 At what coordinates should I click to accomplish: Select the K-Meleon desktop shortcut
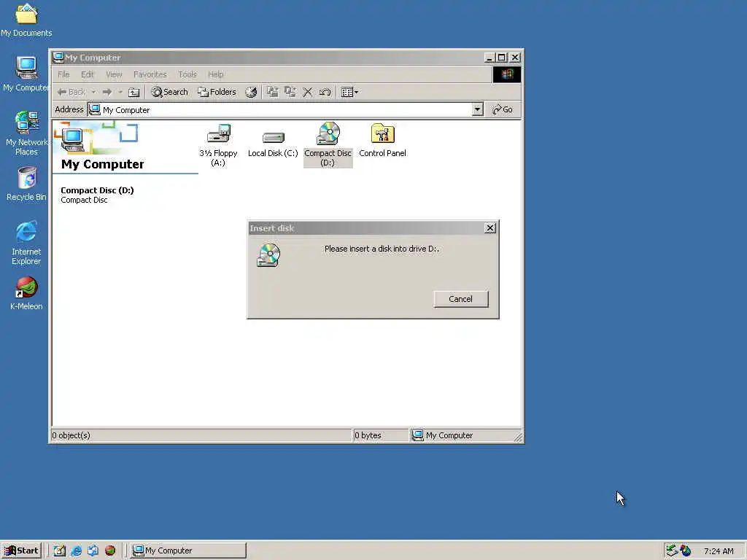[26, 293]
